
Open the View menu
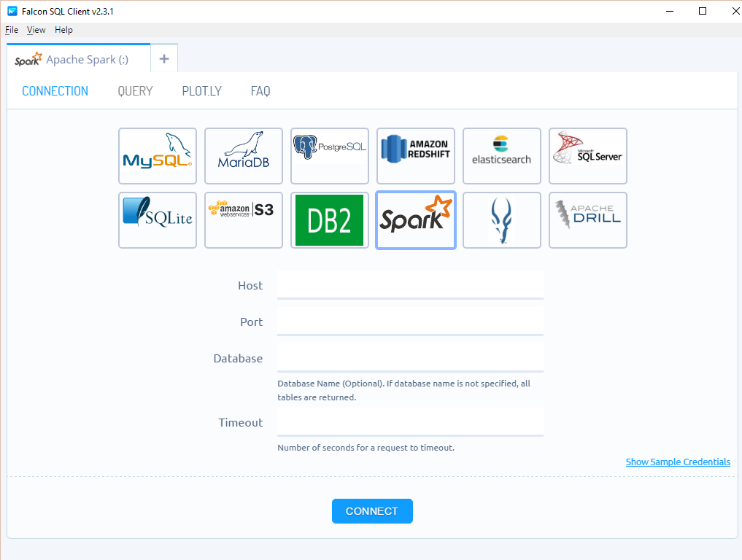coord(36,30)
